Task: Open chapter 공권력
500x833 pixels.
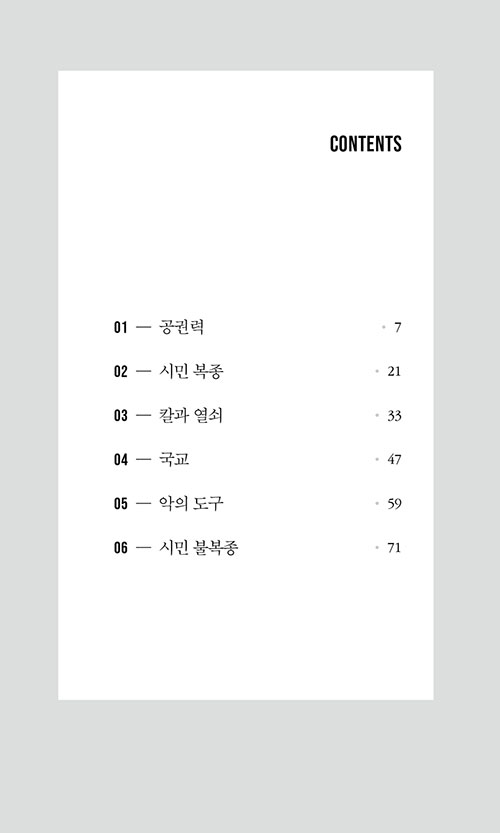Action: (181, 327)
